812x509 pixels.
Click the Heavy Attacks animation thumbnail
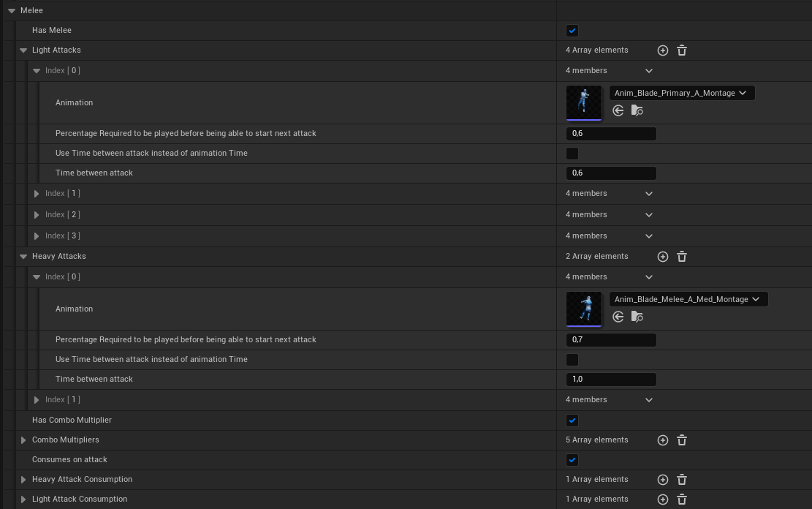point(584,308)
